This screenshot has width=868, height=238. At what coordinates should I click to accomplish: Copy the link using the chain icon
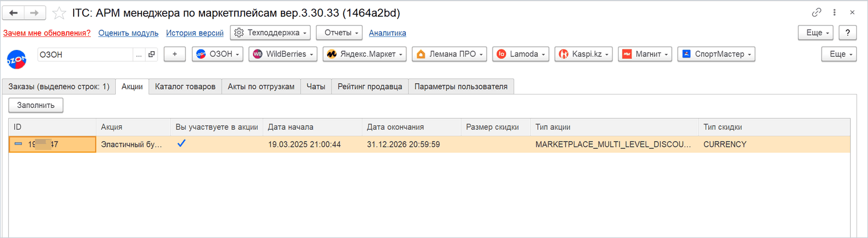click(816, 12)
